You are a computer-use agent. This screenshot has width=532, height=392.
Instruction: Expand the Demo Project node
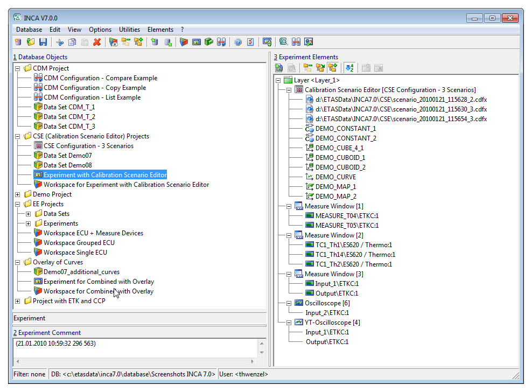coord(18,194)
